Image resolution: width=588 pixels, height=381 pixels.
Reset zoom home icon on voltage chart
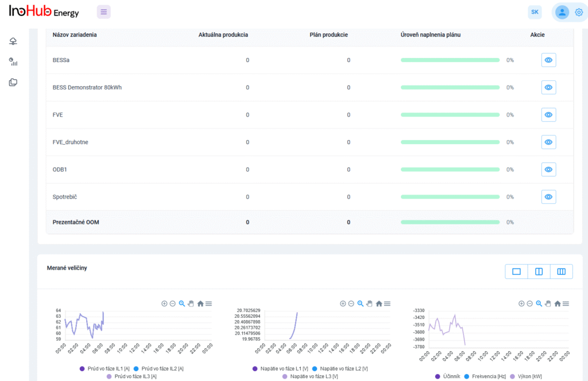point(379,304)
